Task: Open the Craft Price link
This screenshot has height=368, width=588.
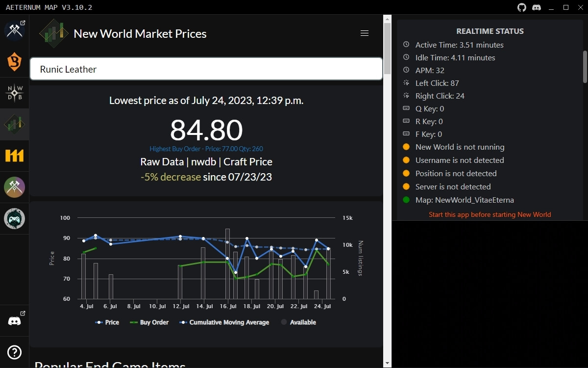Action: tap(248, 162)
